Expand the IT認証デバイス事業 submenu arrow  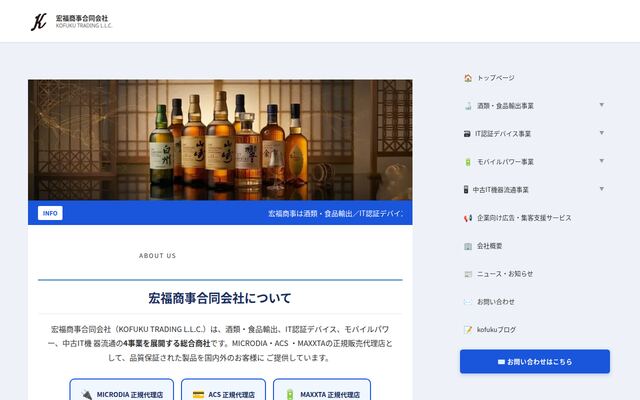[x=602, y=133]
